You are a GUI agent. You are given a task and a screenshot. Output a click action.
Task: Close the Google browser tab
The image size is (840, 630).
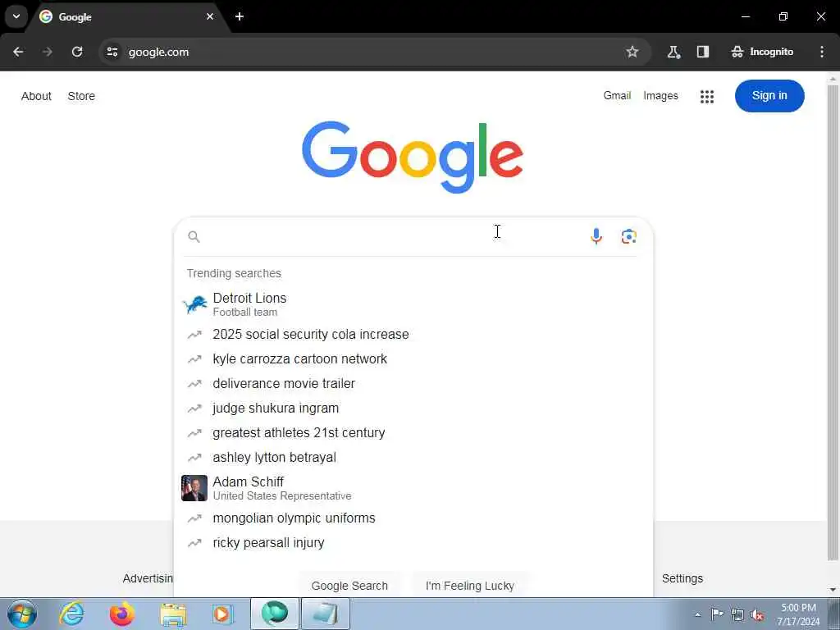[209, 16]
